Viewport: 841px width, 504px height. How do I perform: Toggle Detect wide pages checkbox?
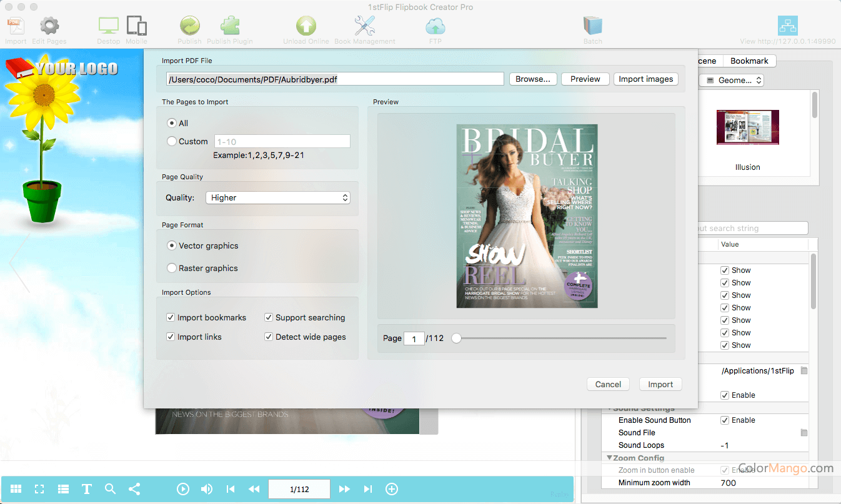(269, 337)
